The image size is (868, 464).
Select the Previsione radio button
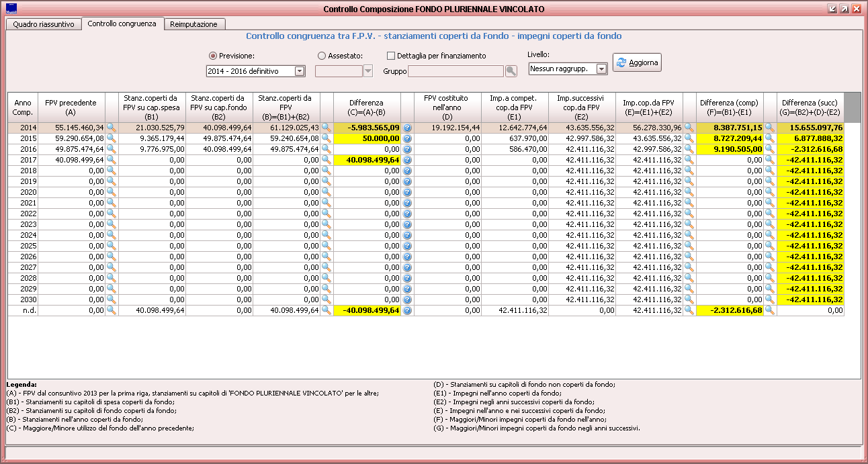(213, 56)
